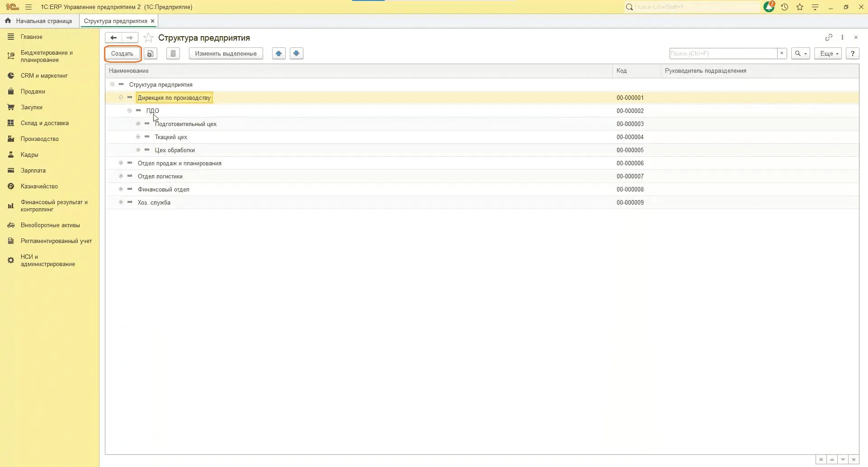Sort by Наименование column header
This screenshot has width=868, height=467.
(359, 71)
